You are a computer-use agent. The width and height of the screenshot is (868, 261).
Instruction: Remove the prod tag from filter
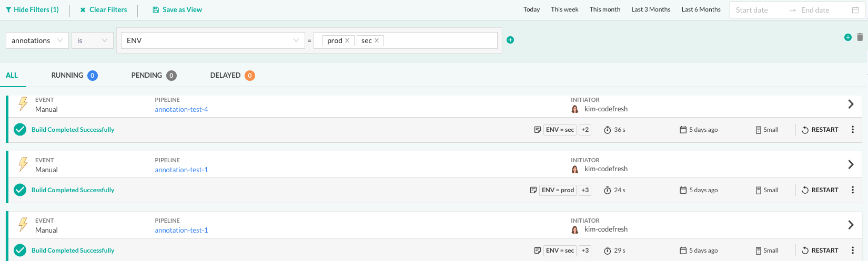(347, 40)
